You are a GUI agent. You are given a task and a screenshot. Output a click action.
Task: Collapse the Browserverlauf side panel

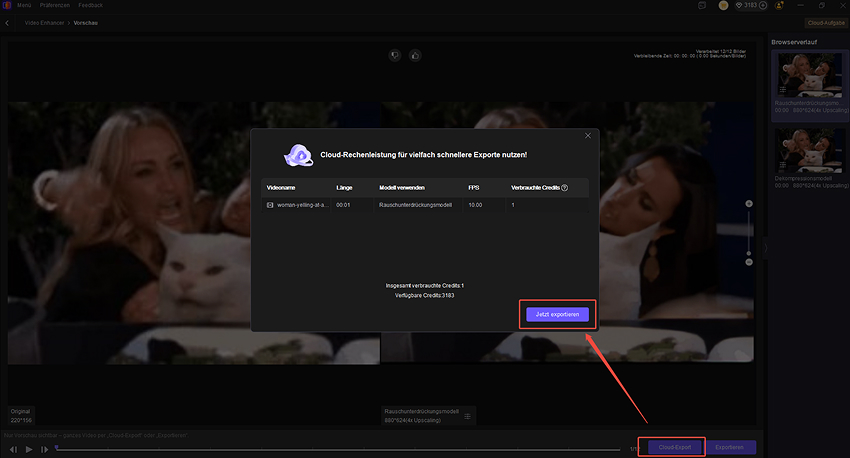tap(765, 246)
